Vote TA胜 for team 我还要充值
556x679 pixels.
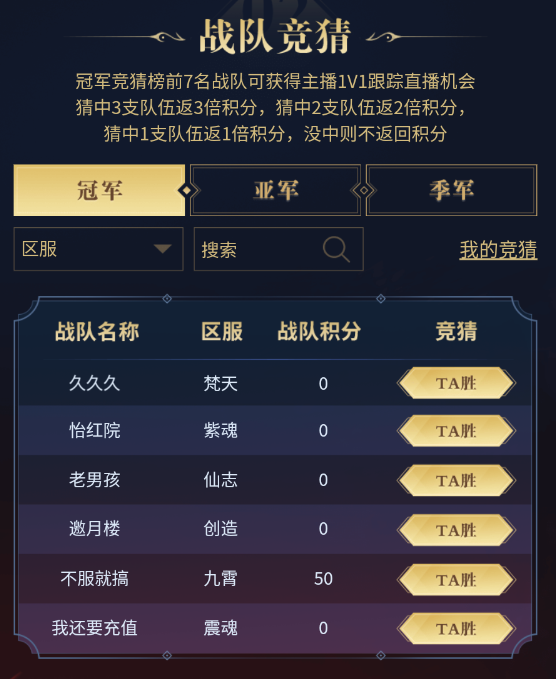point(456,628)
